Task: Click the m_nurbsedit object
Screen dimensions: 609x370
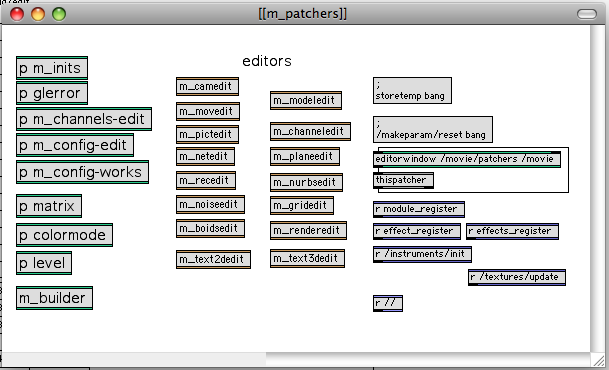Action: click(x=306, y=182)
